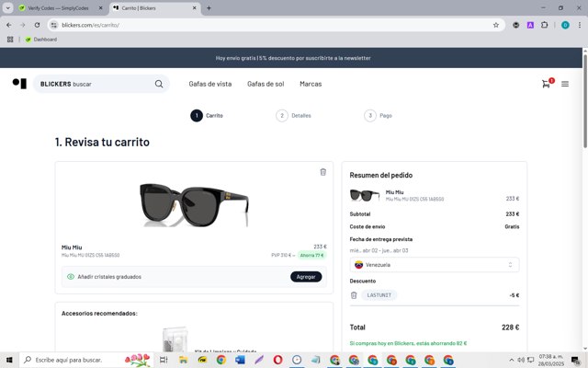
Task: Click the "-5 €" discount amount
Action: coord(514,295)
